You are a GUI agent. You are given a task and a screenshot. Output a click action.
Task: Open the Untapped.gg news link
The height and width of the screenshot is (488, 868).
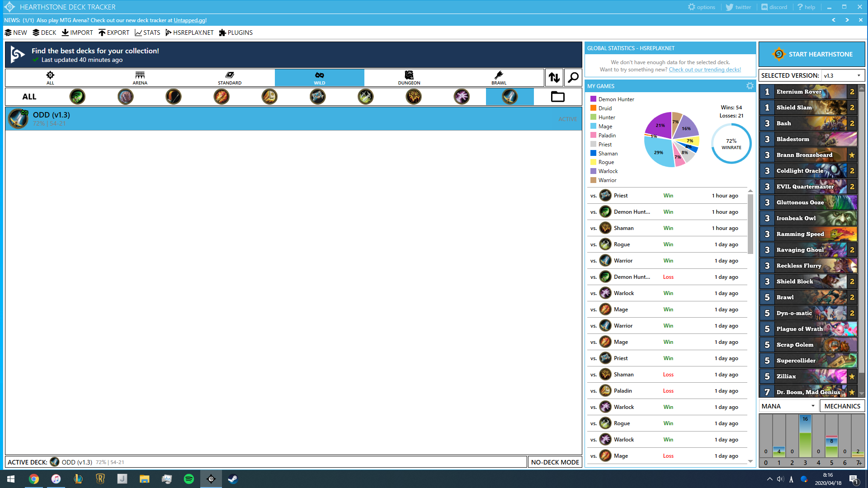pyautogui.click(x=189, y=20)
